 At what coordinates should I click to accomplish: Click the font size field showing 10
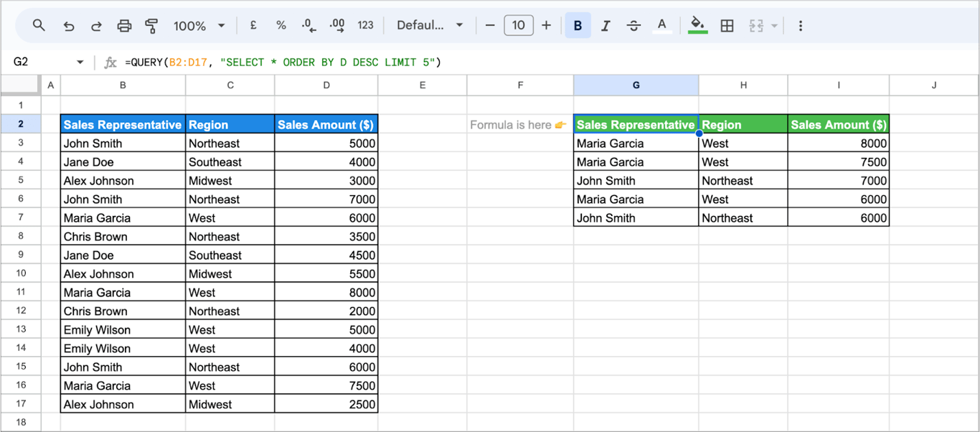click(518, 25)
